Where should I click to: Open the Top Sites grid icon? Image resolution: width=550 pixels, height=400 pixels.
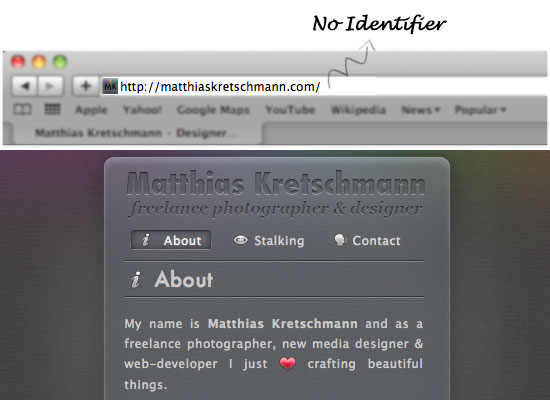tap(53, 109)
